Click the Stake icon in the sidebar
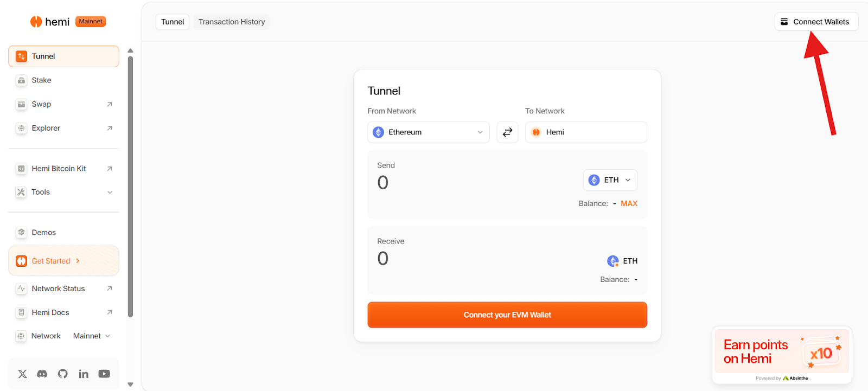This screenshot has width=868, height=391. click(21, 80)
